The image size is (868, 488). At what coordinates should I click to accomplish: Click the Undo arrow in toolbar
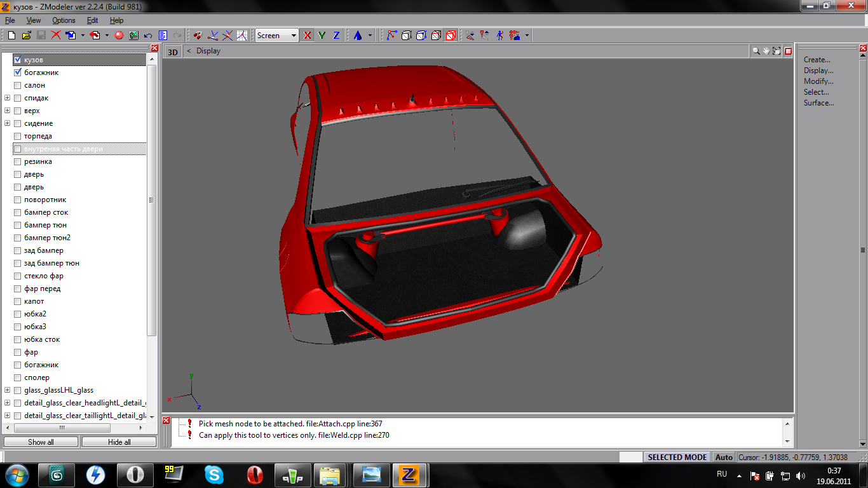pyautogui.click(x=148, y=36)
